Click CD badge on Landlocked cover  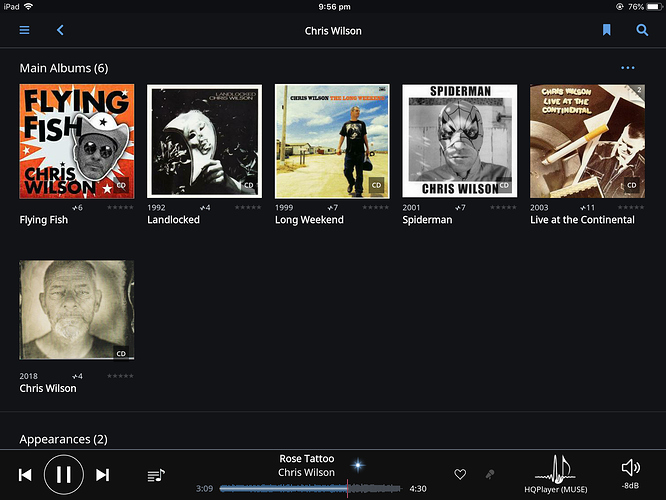pos(249,185)
